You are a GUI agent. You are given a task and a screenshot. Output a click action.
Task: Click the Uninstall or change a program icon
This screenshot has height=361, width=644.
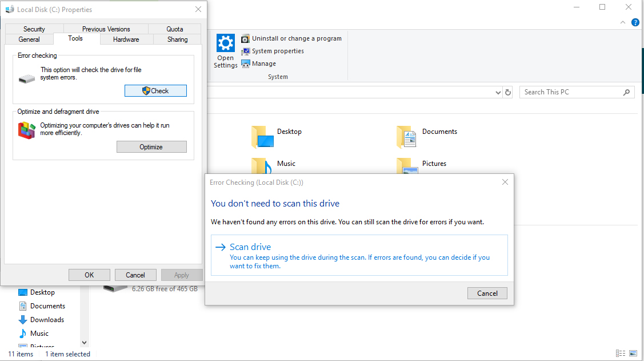point(246,38)
